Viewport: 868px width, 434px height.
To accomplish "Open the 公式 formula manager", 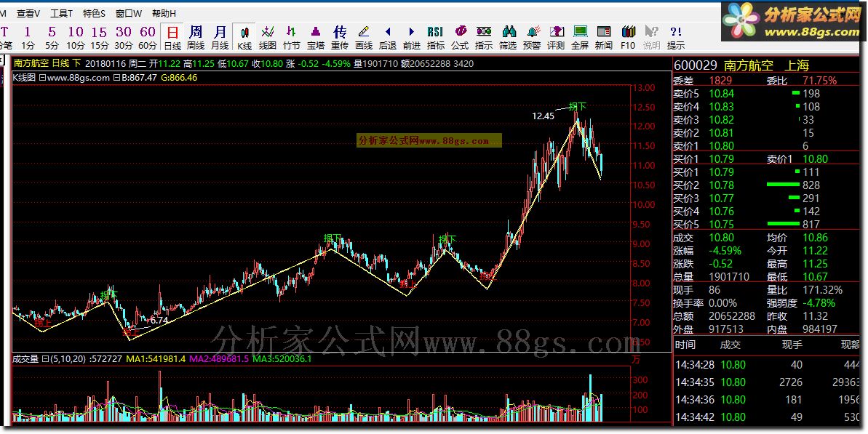I will coord(460,38).
